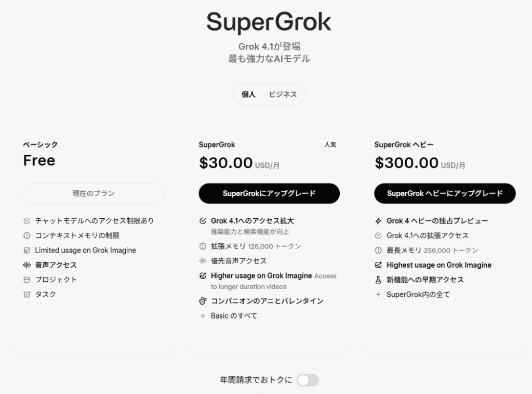Viewport: 532px width, 394px height.
Task: Click the alarm clock icon beside タスク
Action: 27,294
